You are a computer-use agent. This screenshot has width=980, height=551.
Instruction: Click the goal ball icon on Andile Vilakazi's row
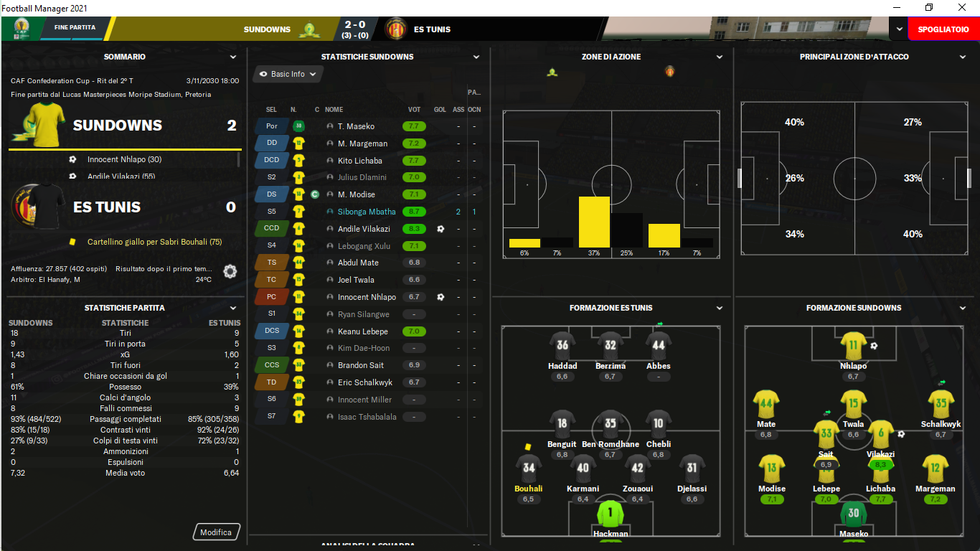click(440, 229)
